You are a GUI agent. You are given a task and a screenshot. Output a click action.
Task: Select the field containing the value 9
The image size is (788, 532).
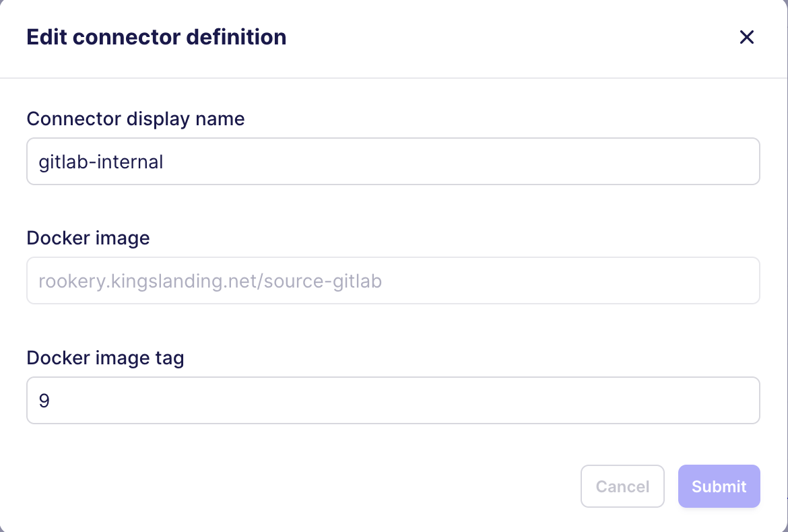click(393, 400)
